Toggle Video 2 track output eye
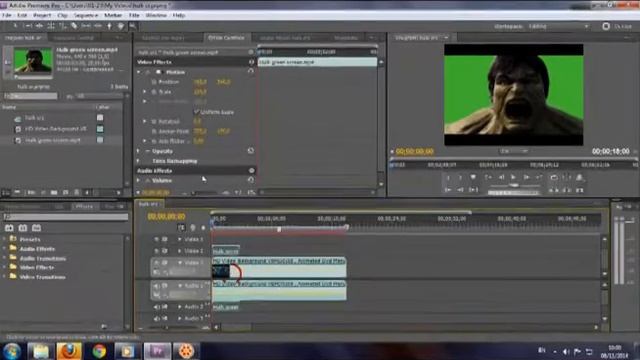Image resolution: width=640 pixels, height=360 pixels. coord(156,251)
